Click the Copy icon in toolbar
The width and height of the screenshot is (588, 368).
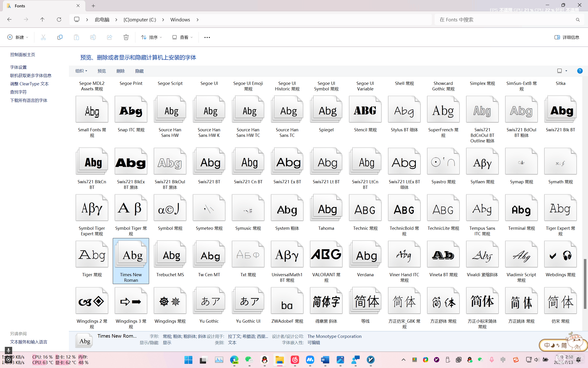60,37
